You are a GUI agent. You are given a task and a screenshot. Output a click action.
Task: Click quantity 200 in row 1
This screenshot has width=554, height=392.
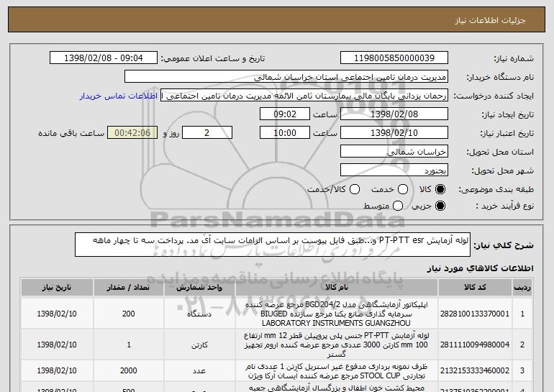pyautogui.click(x=129, y=314)
